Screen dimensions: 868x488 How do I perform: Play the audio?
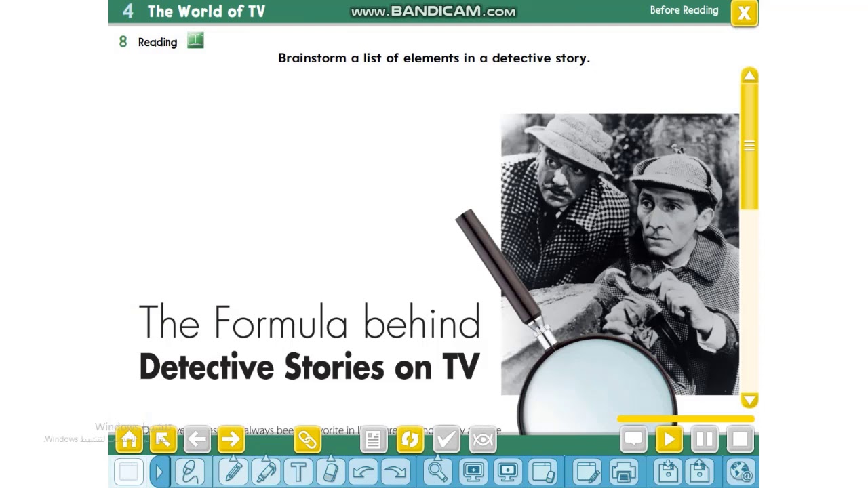669,440
